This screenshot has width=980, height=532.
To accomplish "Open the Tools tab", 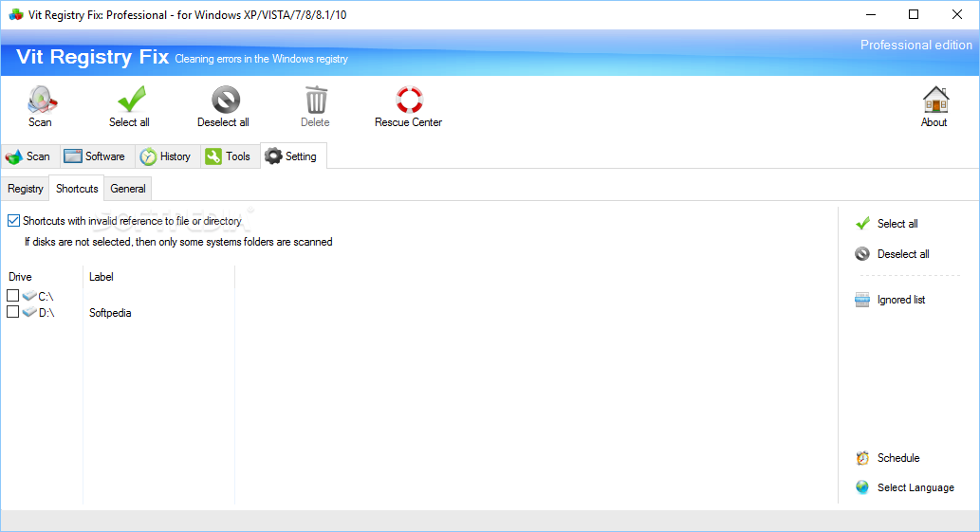I will pyautogui.click(x=230, y=156).
